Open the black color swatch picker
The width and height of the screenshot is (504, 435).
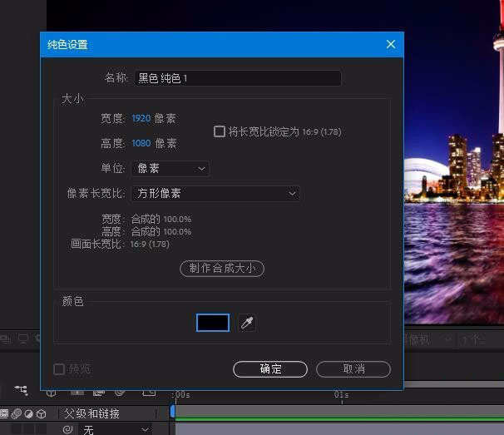click(213, 323)
